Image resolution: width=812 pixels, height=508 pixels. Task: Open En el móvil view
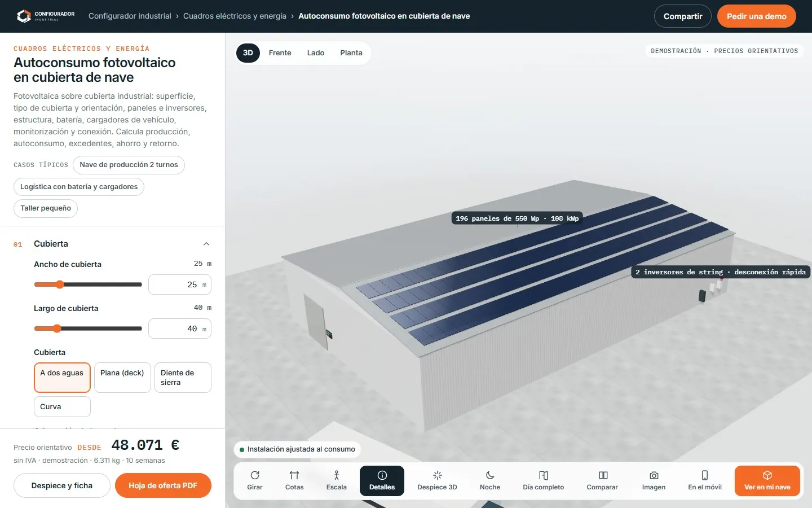[705, 481]
